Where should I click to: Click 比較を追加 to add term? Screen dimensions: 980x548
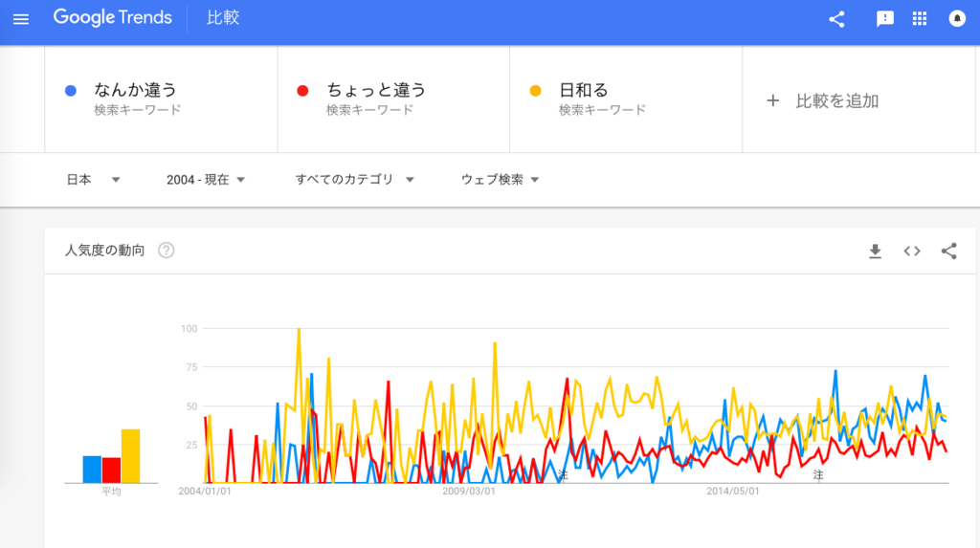[x=823, y=100]
